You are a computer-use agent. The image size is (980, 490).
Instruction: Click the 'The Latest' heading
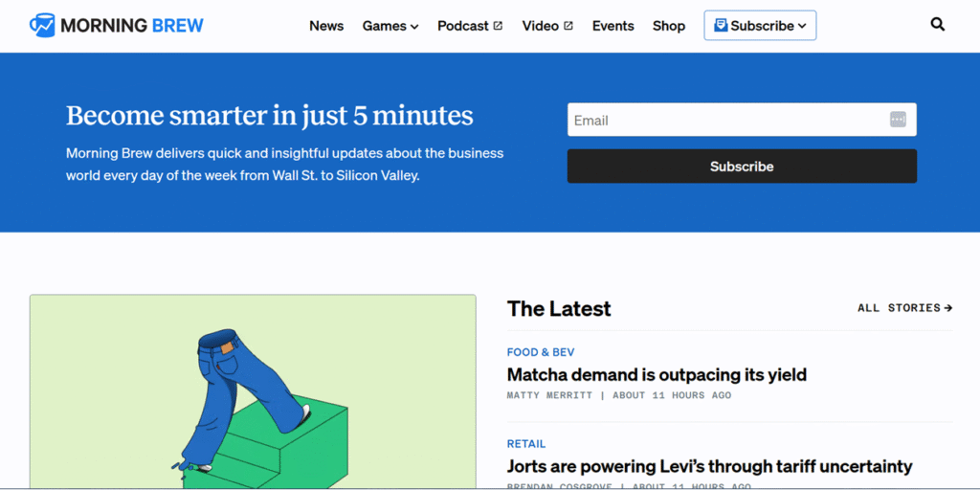(559, 308)
